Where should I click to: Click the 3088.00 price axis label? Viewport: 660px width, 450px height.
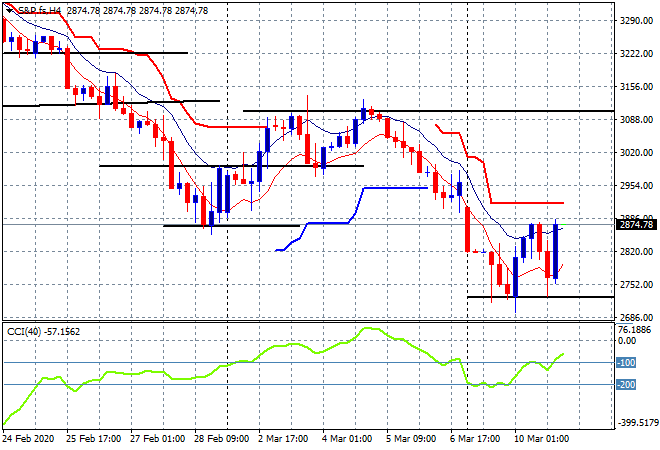pyautogui.click(x=636, y=120)
